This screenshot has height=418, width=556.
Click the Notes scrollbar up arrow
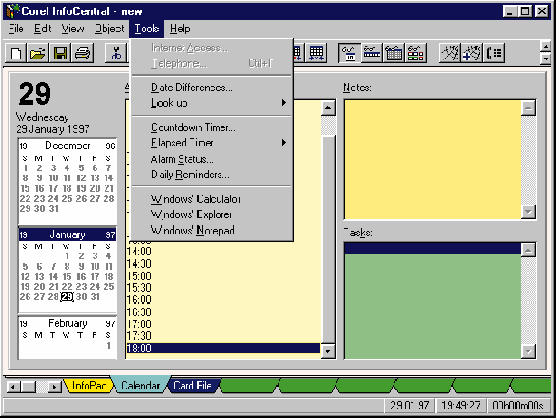528,107
